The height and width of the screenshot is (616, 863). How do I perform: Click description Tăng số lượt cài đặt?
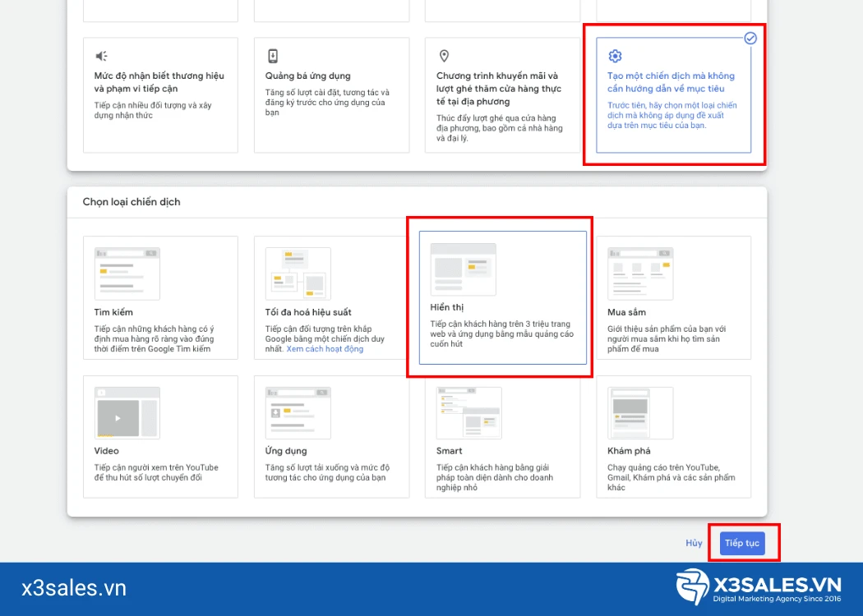coord(327,103)
